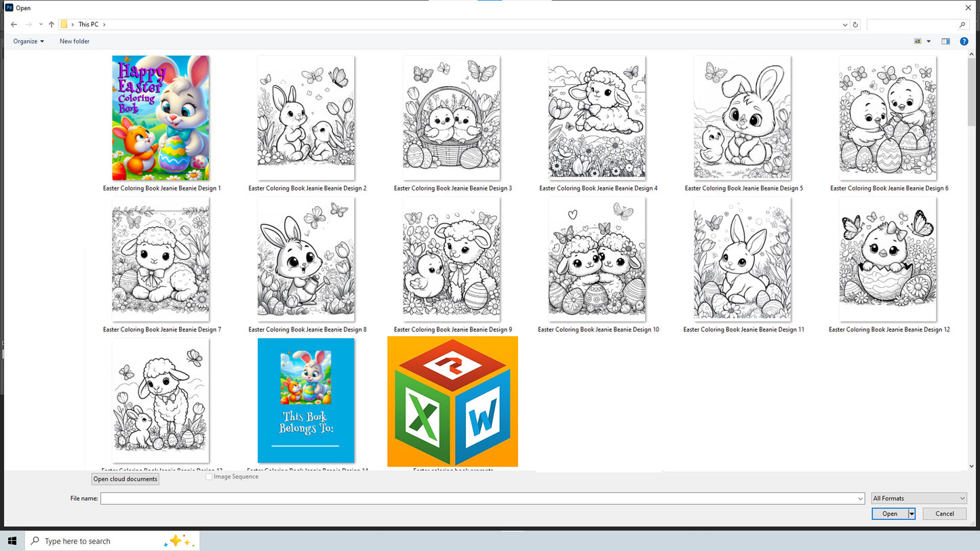Select the Office cube icon file
Viewport: 980px width, 551px height.
pos(452,401)
